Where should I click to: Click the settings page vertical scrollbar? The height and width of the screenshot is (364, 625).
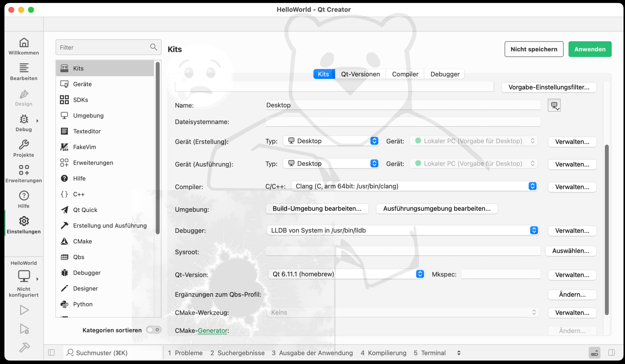pyautogui.click(x=606, y=230)
